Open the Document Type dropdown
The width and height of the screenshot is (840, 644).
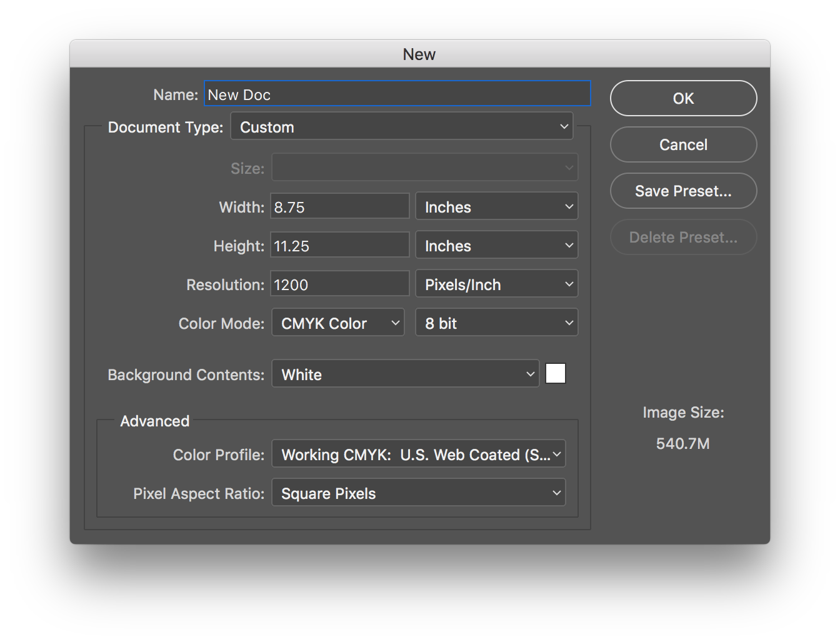[402, 127]
